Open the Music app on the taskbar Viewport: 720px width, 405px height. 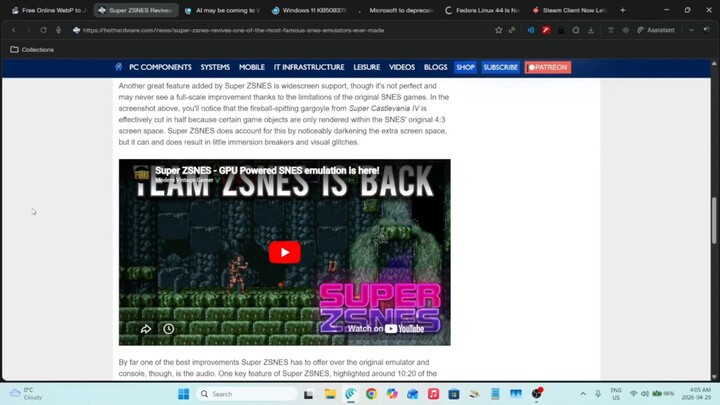[433, 394]
